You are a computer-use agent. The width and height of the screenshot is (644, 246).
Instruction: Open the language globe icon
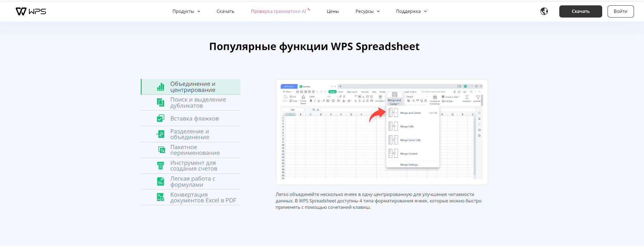tap(544, 11)
